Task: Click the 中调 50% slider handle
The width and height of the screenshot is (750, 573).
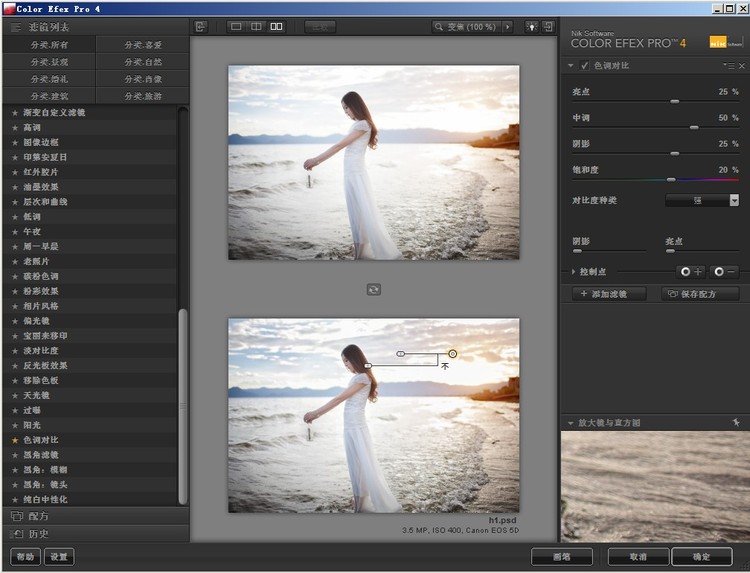Action: pyautogui.click(x=694, y=127)
